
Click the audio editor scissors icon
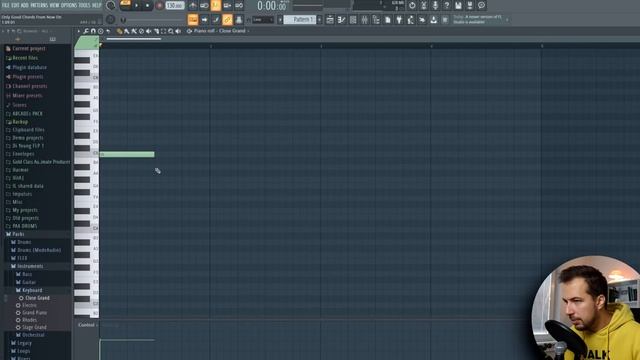pyautogui.click(x=424, y=5)
